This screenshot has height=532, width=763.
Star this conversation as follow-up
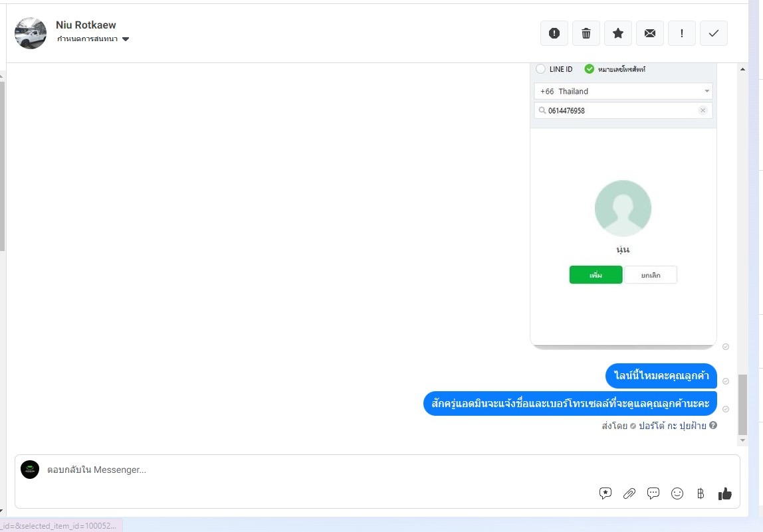point(618,33)
